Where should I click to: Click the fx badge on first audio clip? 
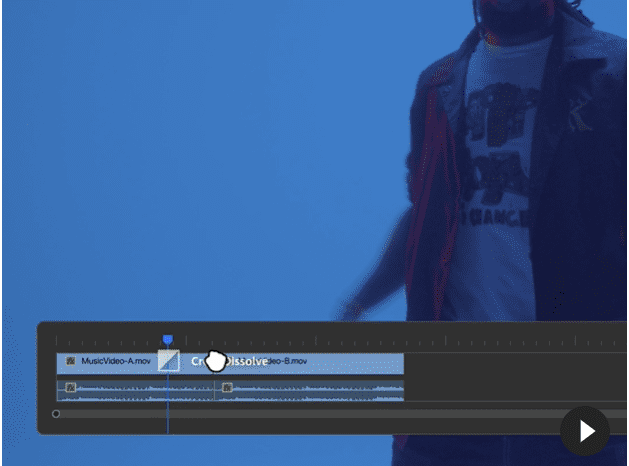[x=71, y=387]
